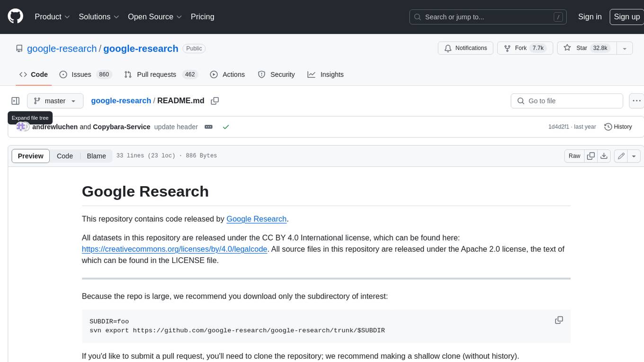Copy the svn export code snippet
The height and width of the screenshot is (362, 644).
(559, 320)
